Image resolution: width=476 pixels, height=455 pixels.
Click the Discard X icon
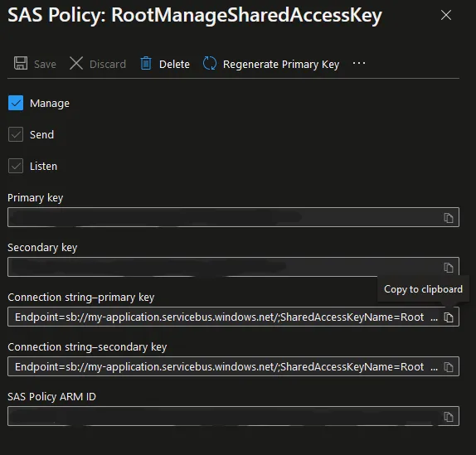[76, 64]
